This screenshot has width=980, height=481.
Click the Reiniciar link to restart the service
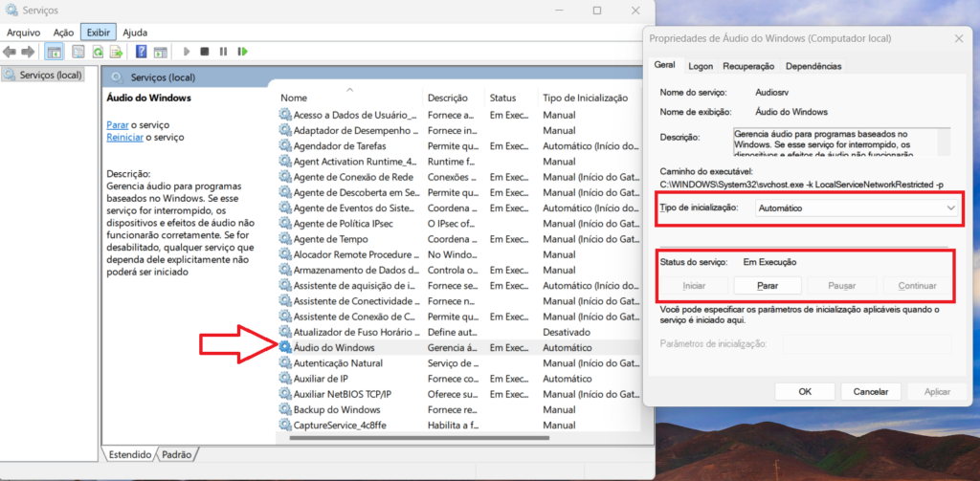[125, 138]
